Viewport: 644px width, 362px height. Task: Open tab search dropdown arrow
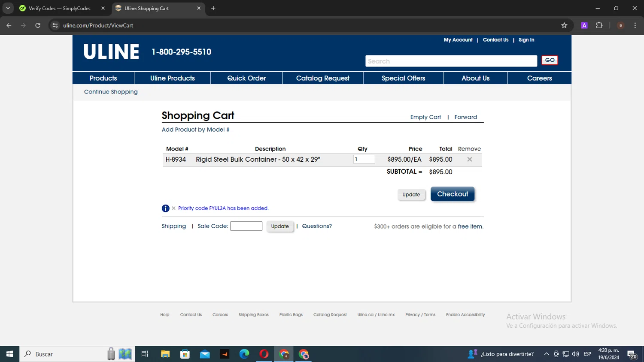tap(8, 8)
